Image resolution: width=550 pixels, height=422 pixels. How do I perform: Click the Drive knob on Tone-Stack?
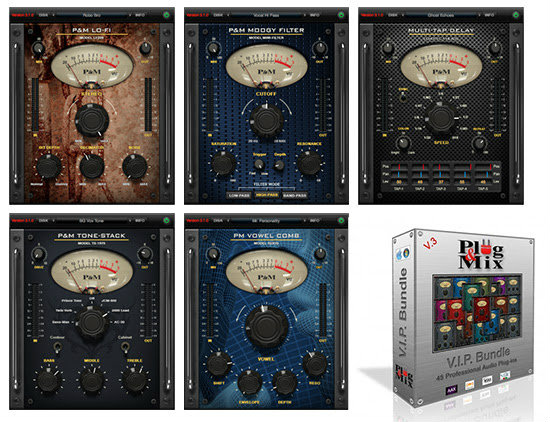(x=39, y=254)
